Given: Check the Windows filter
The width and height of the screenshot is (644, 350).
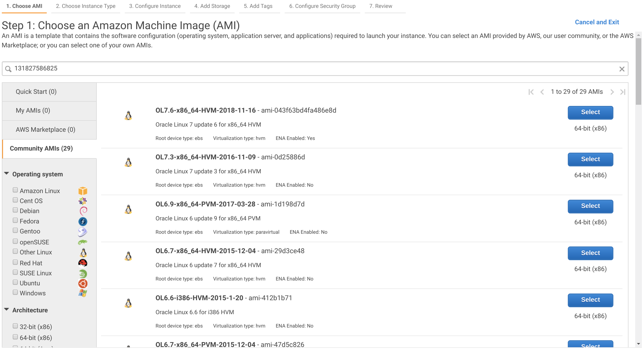Looking at the screenshot, I should click(x=15, y=292).
